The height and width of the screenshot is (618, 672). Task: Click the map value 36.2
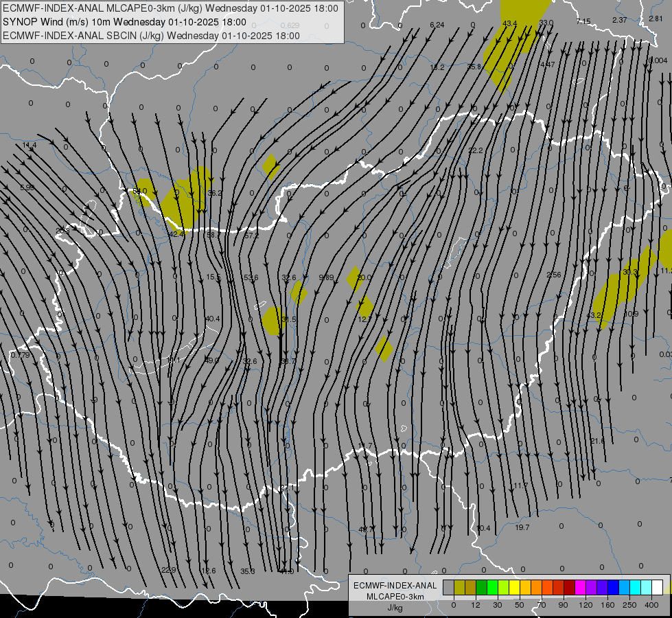(215, 193)
